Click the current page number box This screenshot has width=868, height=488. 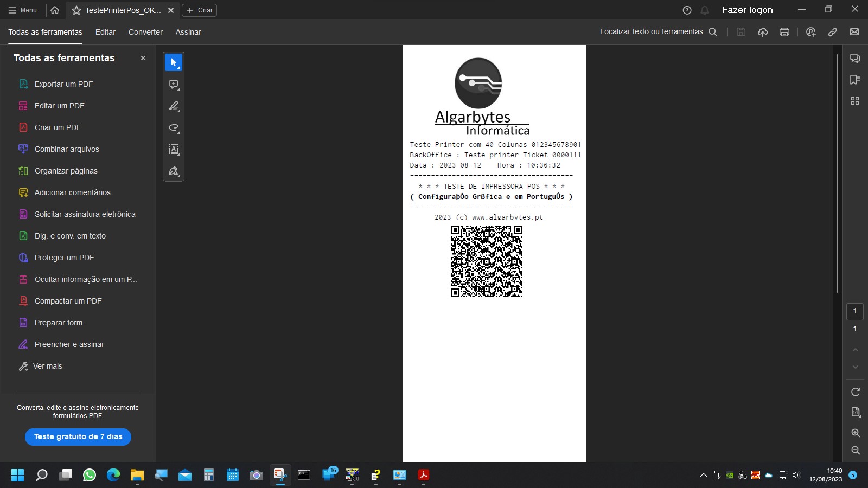pyautogui.click(x=855, y=311)
